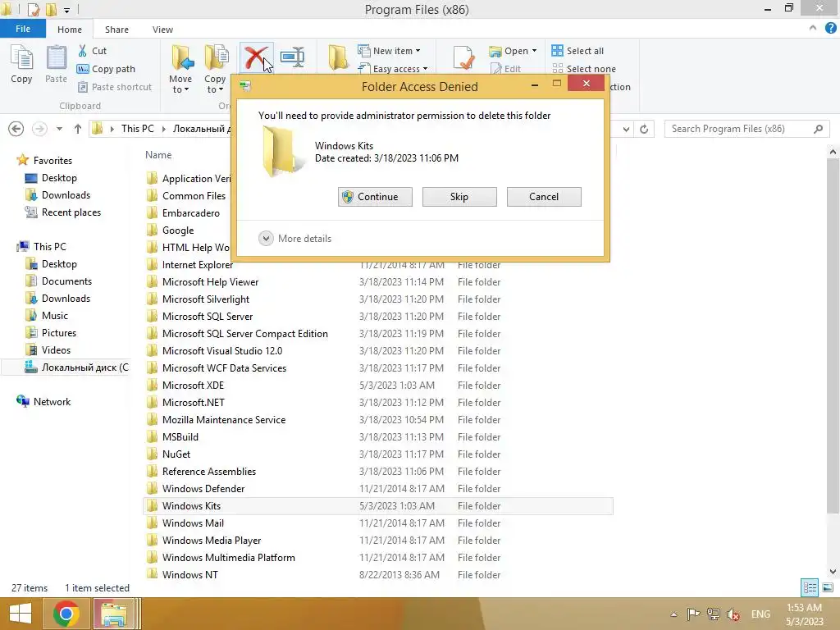Open the File menu tab
840x630 pixels.
point(22,29)
